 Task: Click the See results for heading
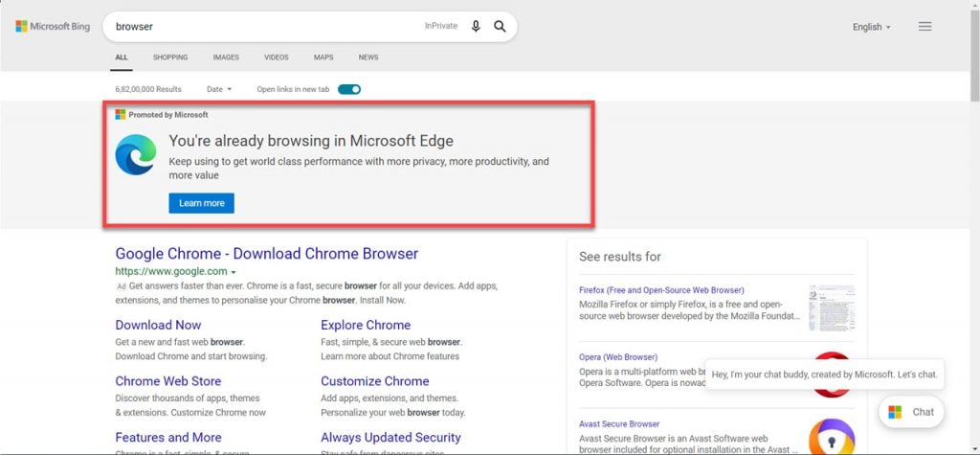point(620,257)
